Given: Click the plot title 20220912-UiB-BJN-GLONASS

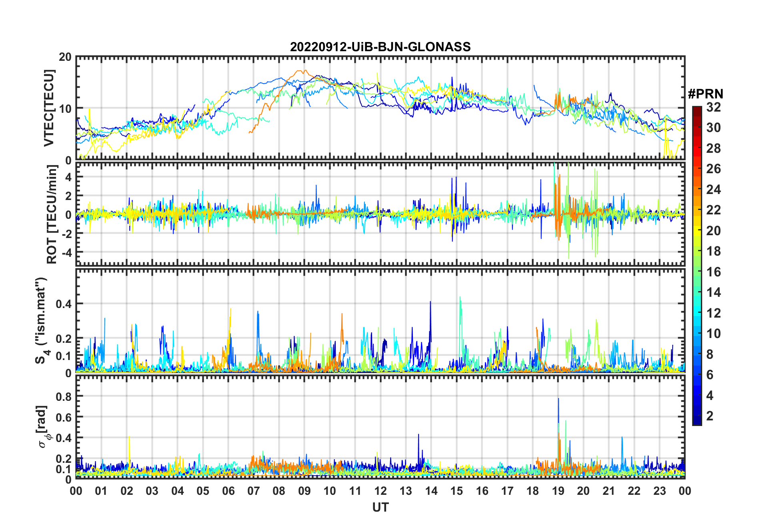Looking at the screenshot, I should 380,47.
